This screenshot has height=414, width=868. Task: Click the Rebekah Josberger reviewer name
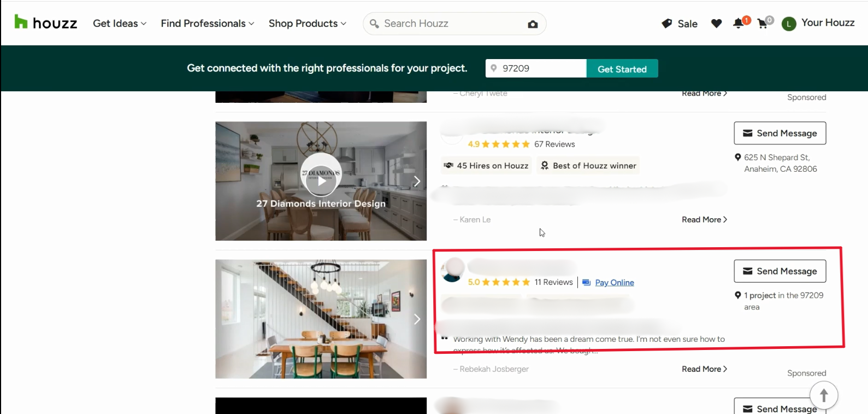coord(494,369)
